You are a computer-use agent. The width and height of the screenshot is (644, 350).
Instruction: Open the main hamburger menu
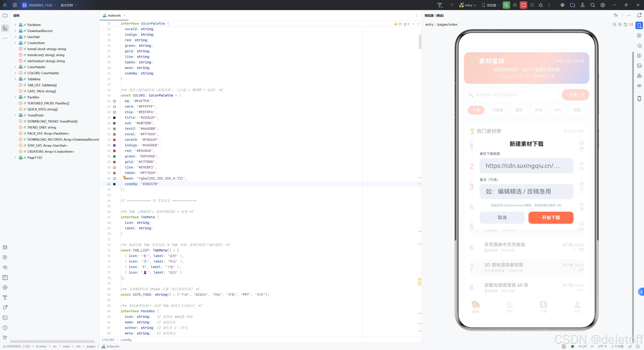click(15, 5)
